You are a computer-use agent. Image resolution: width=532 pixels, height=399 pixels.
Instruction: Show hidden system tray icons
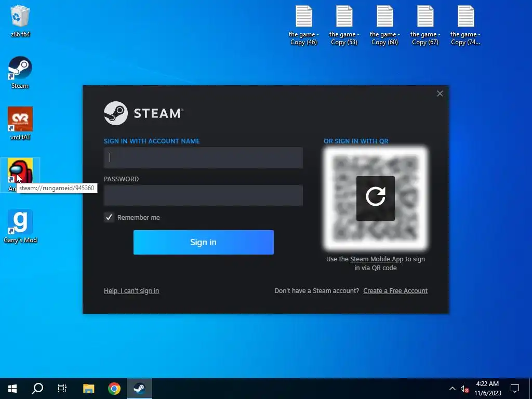pos(453,389)
